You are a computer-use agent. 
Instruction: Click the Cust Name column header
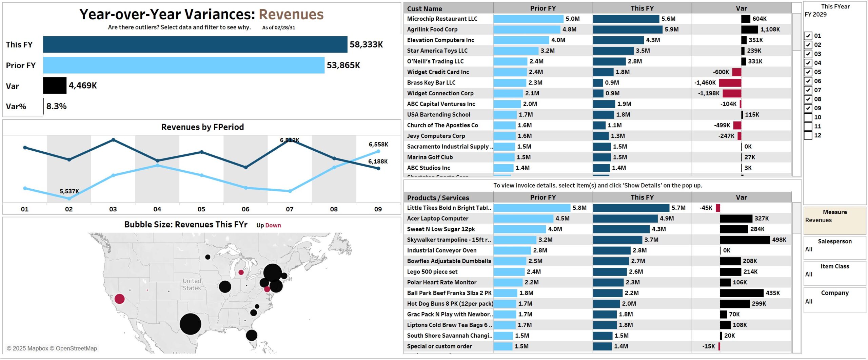[425, 9]
